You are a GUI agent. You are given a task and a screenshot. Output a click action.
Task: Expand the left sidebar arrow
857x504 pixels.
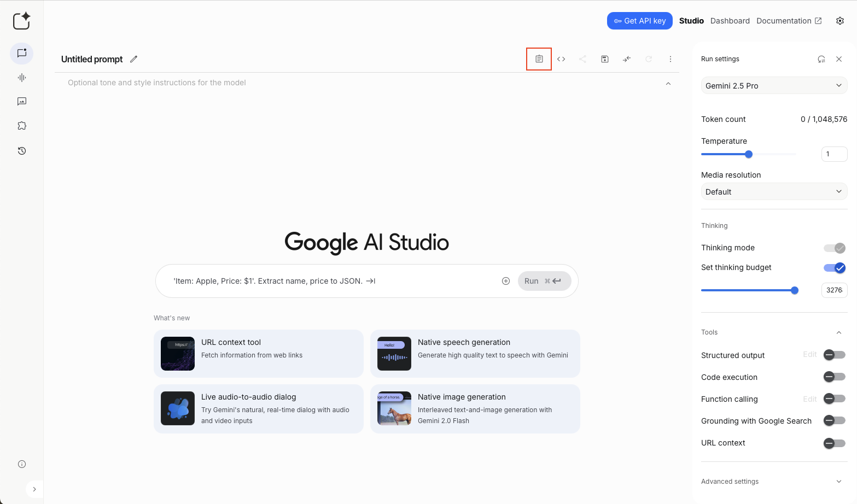point(34,489)
